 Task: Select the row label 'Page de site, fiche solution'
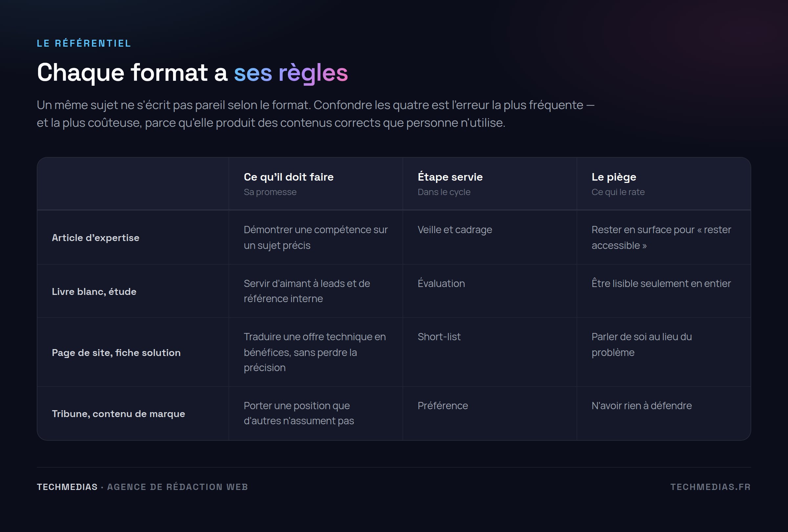116,353
